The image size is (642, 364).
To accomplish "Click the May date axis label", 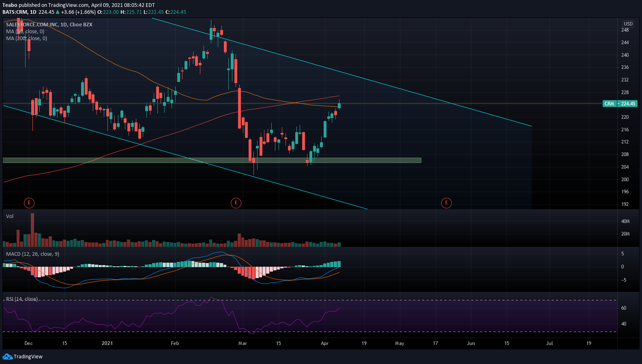I will click(399, 343).
